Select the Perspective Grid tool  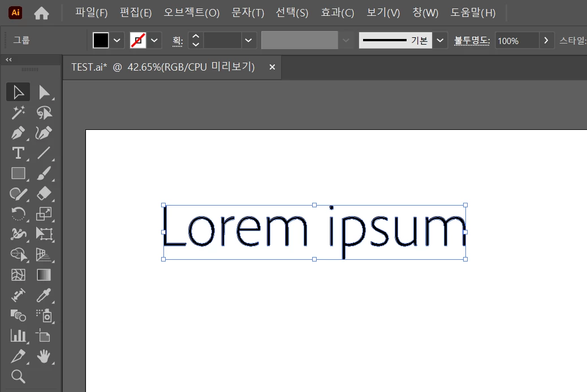tap(44, 254)
